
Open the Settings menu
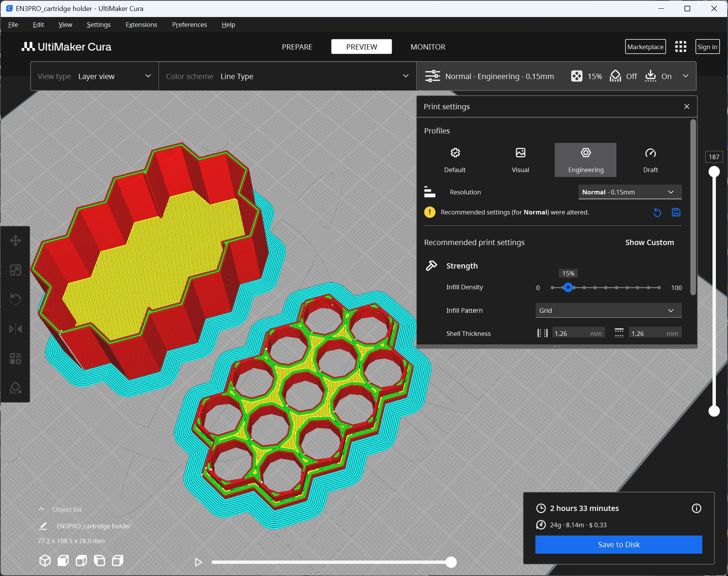coord(99,25)
